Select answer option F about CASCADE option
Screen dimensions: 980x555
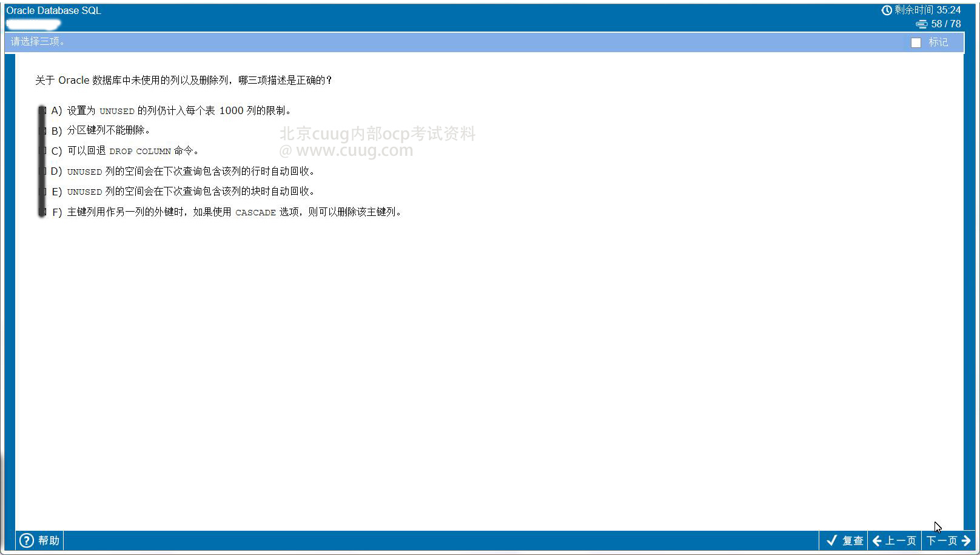click(42, 212)
